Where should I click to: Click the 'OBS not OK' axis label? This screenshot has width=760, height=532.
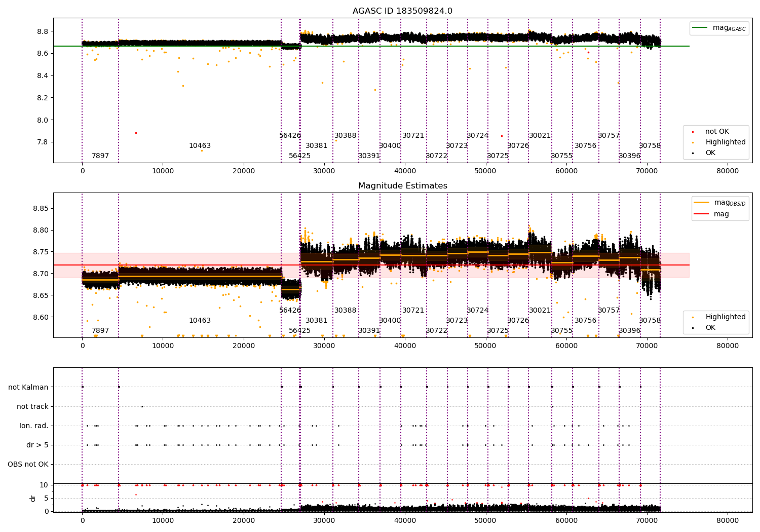point(28,464)
